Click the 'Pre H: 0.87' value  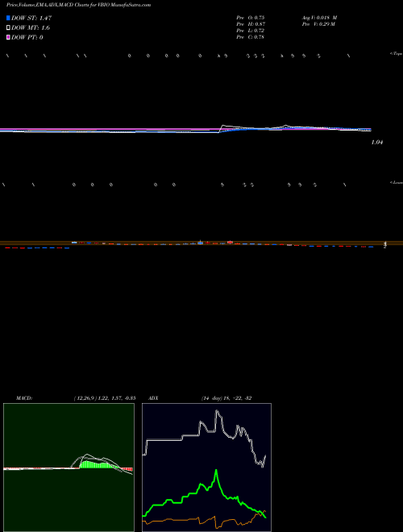point(251,23)
